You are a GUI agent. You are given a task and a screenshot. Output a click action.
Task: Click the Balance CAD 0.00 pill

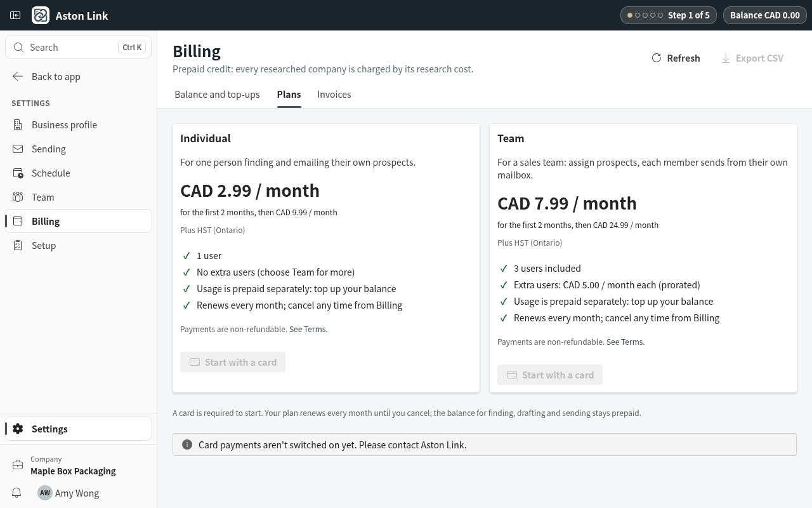click(765, 15)
